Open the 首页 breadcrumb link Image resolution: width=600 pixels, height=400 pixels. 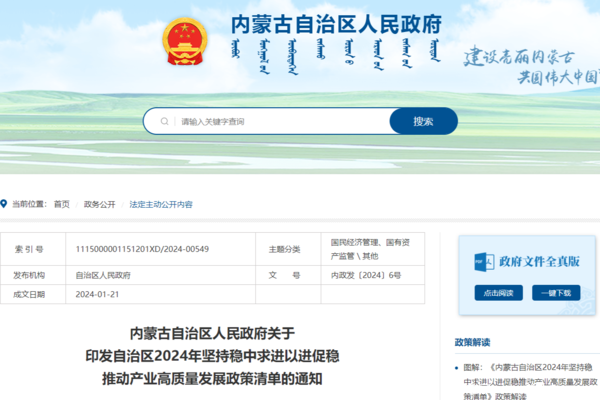click(62, 204)
